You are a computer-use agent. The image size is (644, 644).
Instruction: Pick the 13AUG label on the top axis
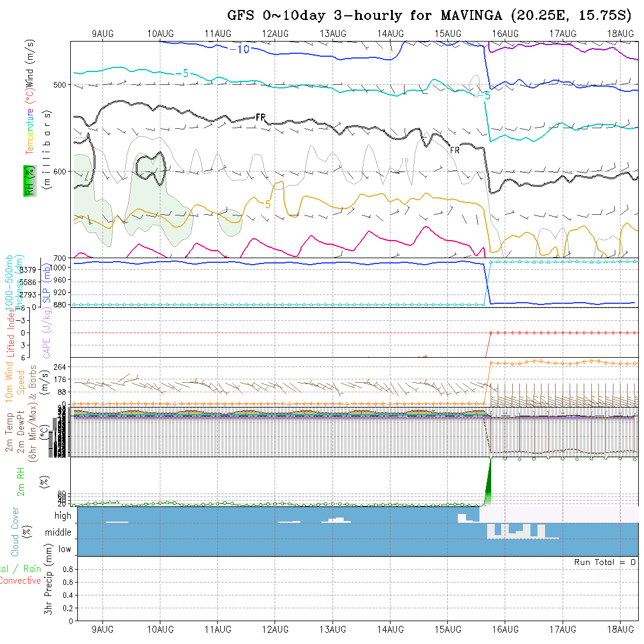(333, 34)
